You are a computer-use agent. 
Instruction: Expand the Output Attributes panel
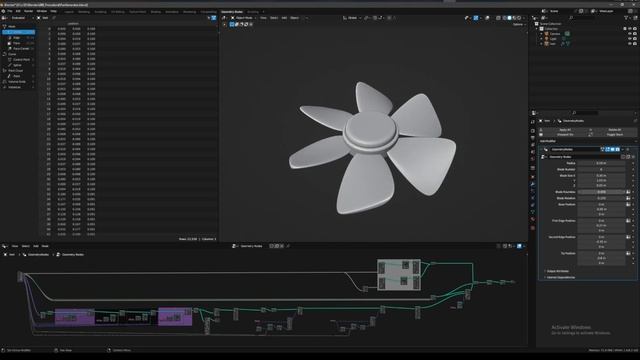point(558,271)
